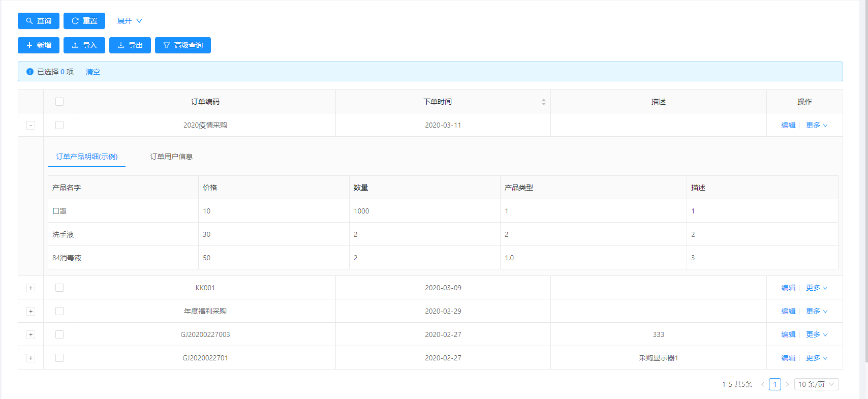Image resolution: width=868 pixels, height=399 pixels.
Task: Click the 导出 export button
Action: point(130,45)
